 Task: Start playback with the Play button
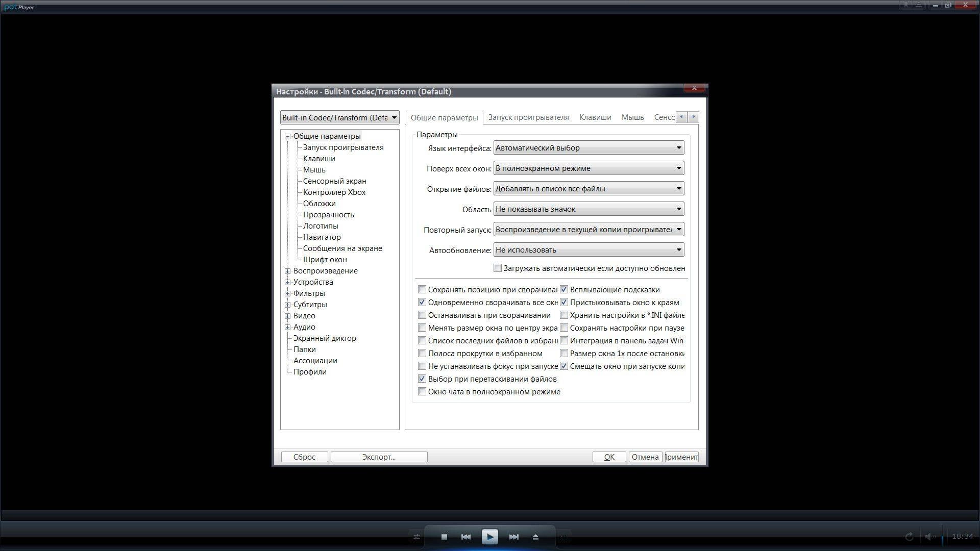click(489, 537)
